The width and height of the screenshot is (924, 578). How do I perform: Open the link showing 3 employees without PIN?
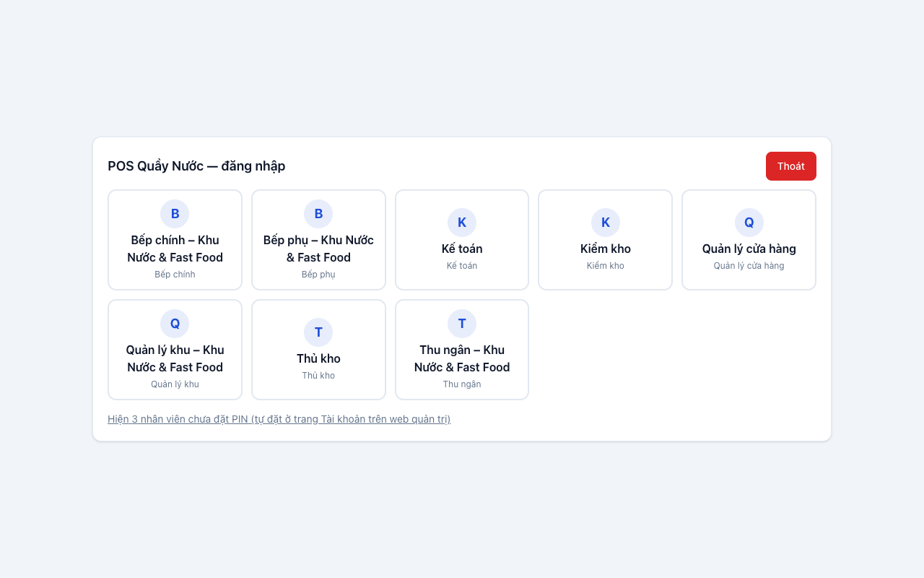[279, 419]
